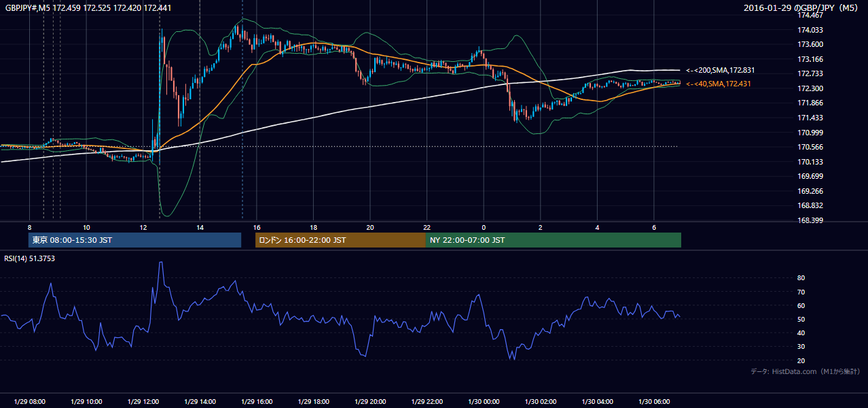The height and width of the screenshot is (408, 868).
Task: Click price axis label 168.832
Action: [x=810, y=205]
